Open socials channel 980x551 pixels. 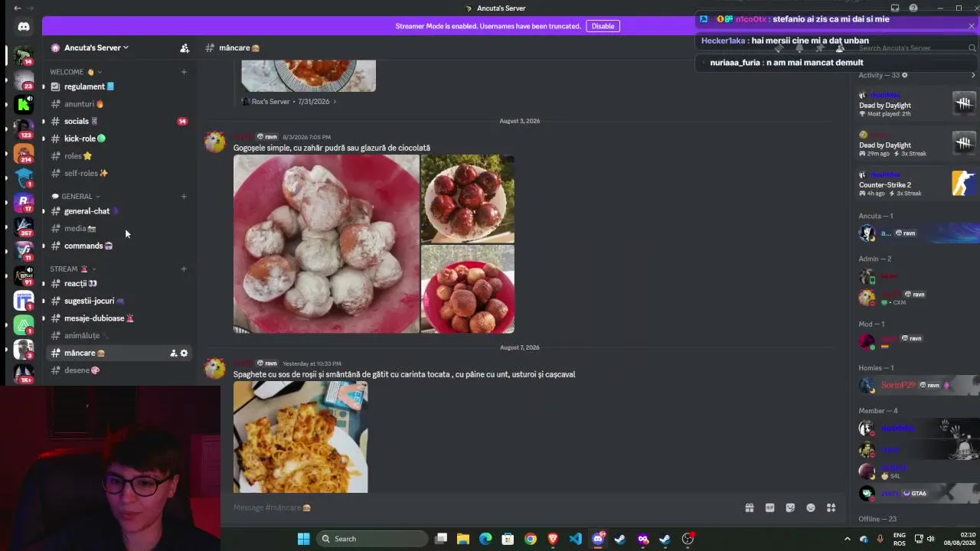118,121
